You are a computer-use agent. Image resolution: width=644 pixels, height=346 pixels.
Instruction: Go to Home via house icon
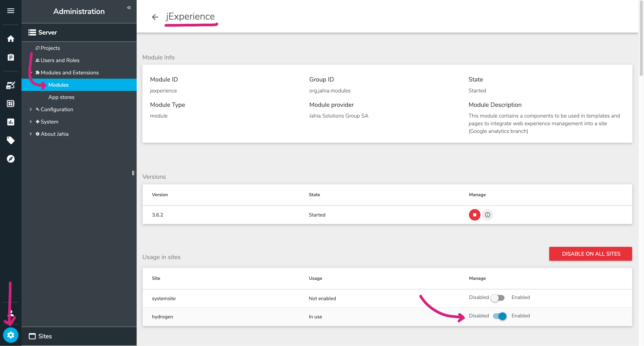coord(11,39)
